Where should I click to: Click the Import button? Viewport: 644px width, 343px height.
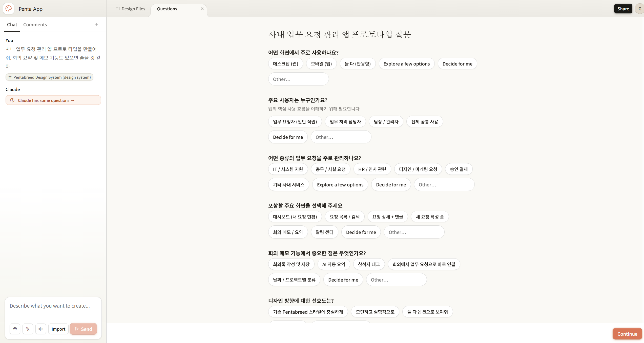pyautogui.click(x=58, y=329)
